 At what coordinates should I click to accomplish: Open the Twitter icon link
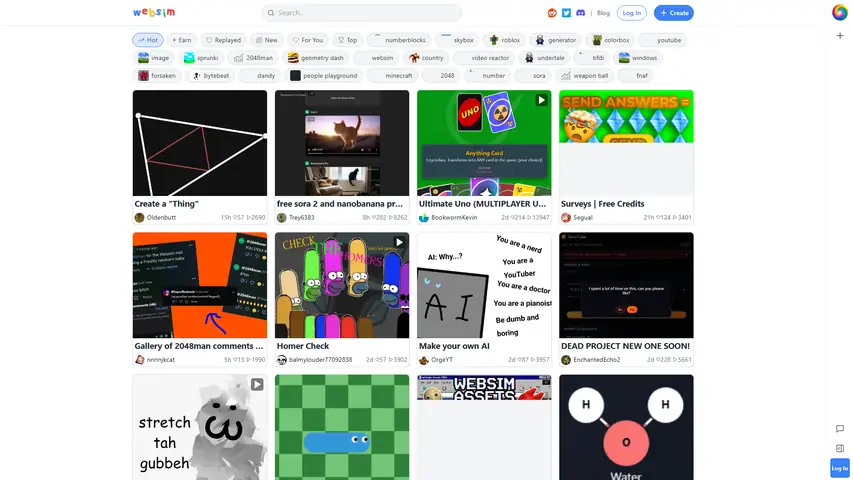[x=566, y=13]
